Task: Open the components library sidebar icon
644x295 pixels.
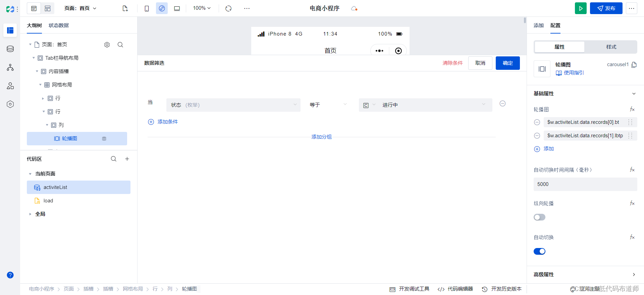Action: coord(10,86)
